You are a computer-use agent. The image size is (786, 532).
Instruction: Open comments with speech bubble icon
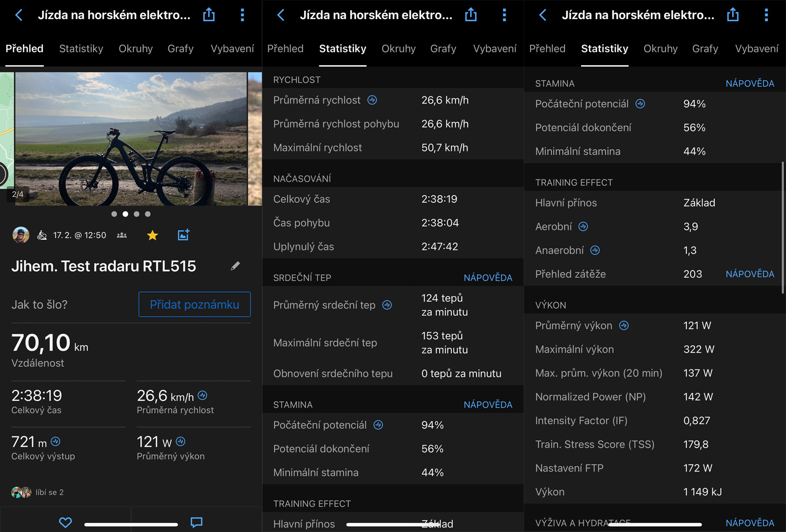pyautogui.click(x=196, y=522)
